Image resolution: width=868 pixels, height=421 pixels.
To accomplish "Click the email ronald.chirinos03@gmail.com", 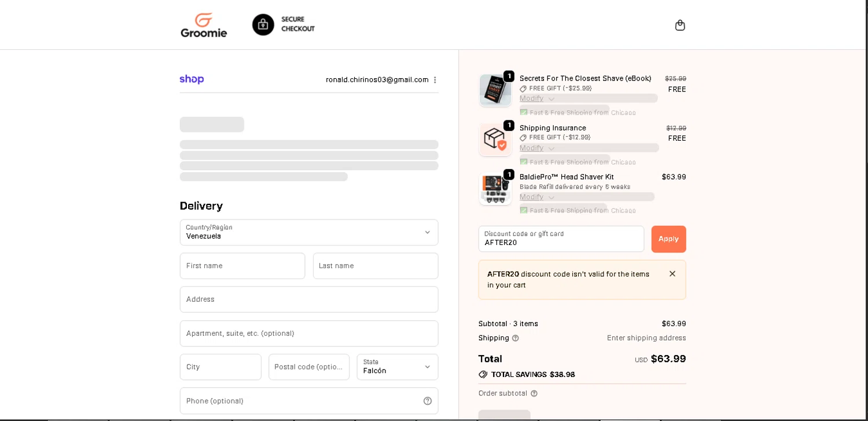I will 377,80.
